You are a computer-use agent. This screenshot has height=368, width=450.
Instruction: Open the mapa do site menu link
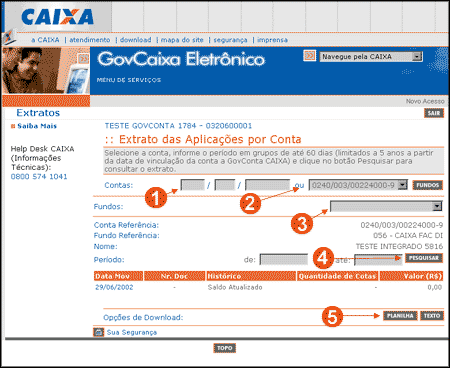pyautogui.click(x=182, y=40)
